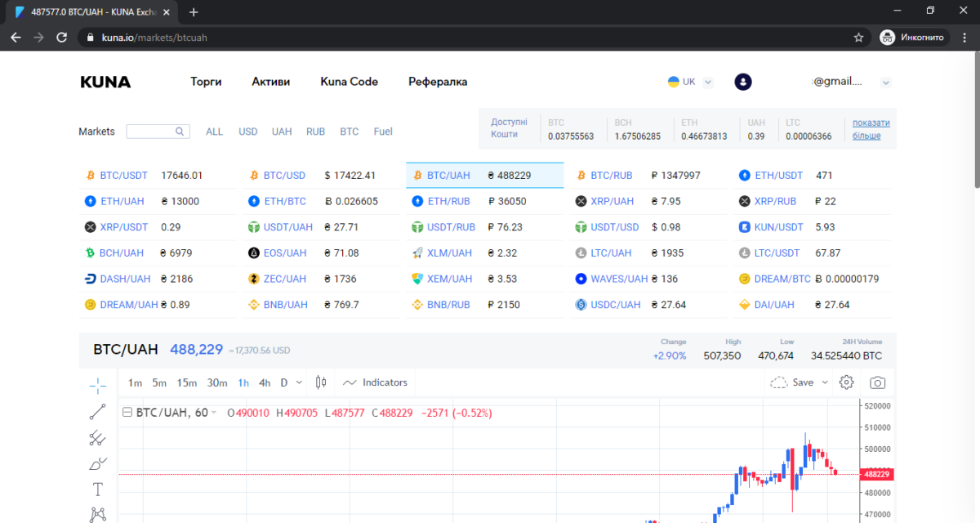Show ALL markets filter
The width and height of the screenshot is (980, 523).
point(214,132)
